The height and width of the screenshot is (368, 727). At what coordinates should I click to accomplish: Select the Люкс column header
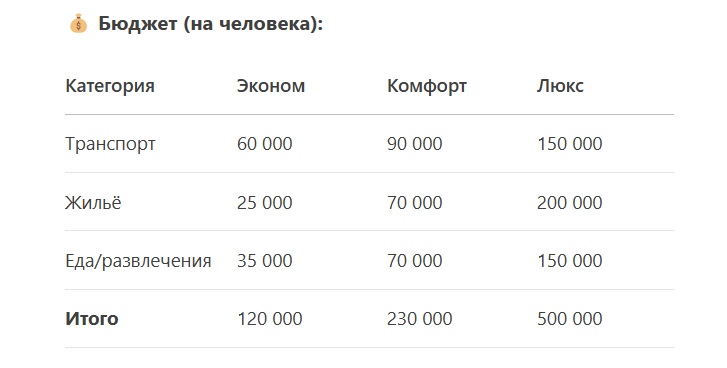tap(560, 86)
